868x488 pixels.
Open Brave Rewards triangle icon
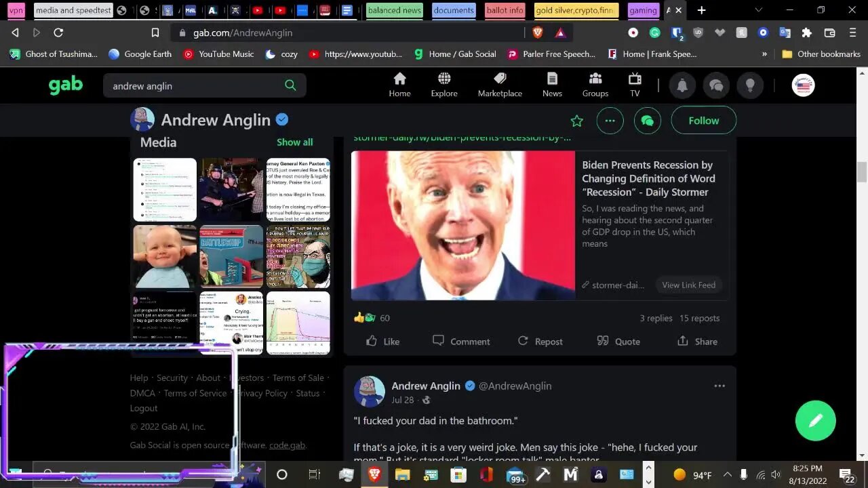click(560, 33)
